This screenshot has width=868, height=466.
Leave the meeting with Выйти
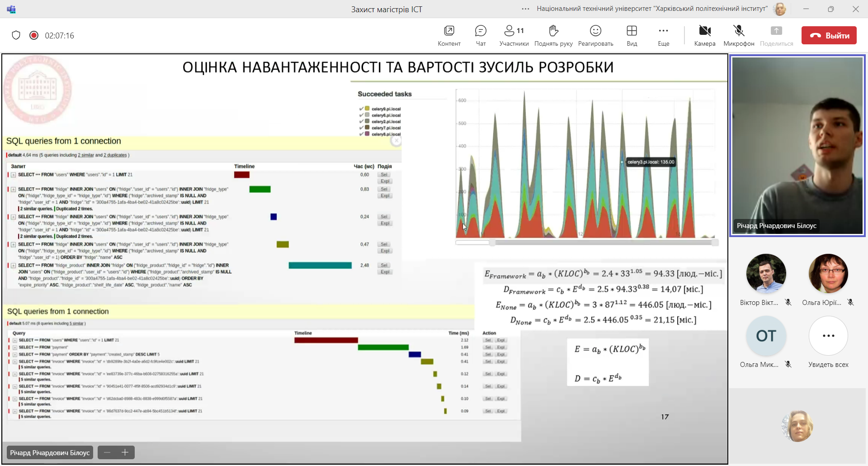[x=829, y=35]
